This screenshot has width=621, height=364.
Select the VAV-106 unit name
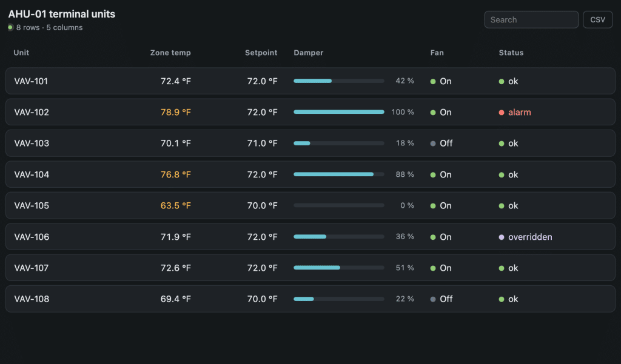click(32, 237)
